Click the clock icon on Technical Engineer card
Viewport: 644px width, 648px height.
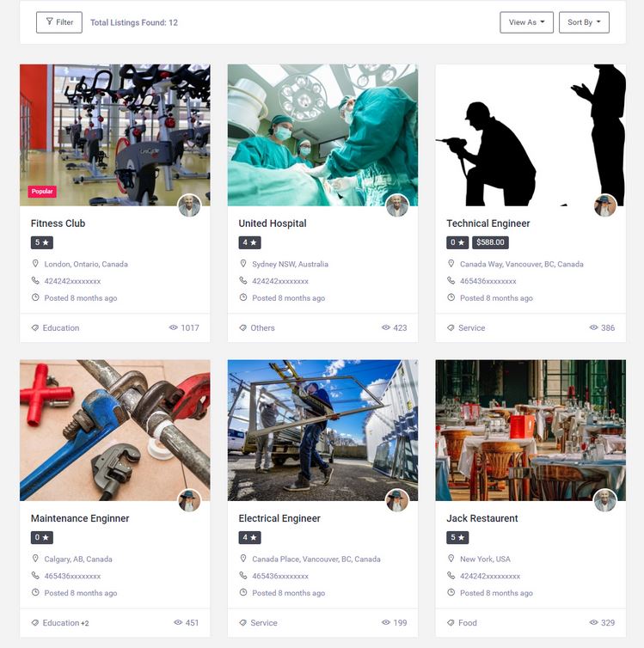451,297
